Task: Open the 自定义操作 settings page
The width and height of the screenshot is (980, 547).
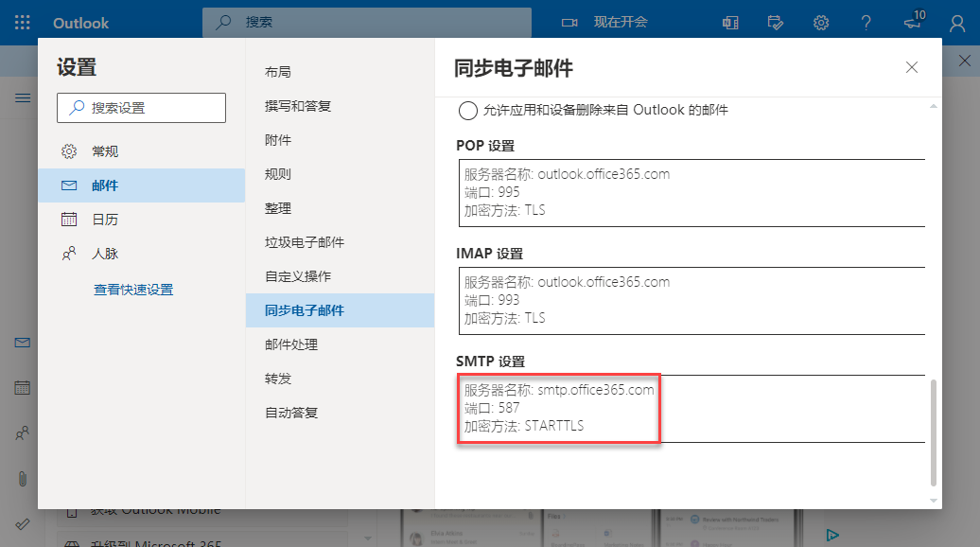Action: 340,276
